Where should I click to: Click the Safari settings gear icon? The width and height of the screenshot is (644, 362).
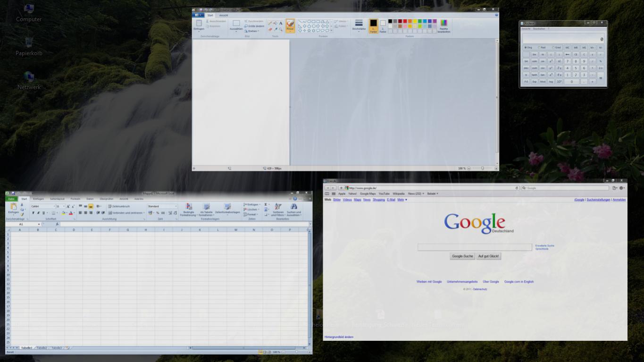point(622,188)
